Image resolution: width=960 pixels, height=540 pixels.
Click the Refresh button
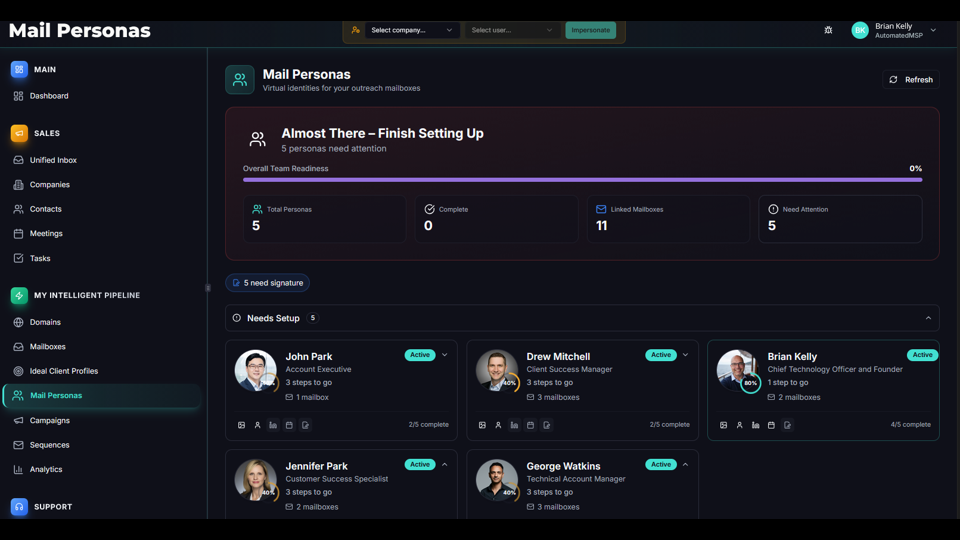coord(910,80)
